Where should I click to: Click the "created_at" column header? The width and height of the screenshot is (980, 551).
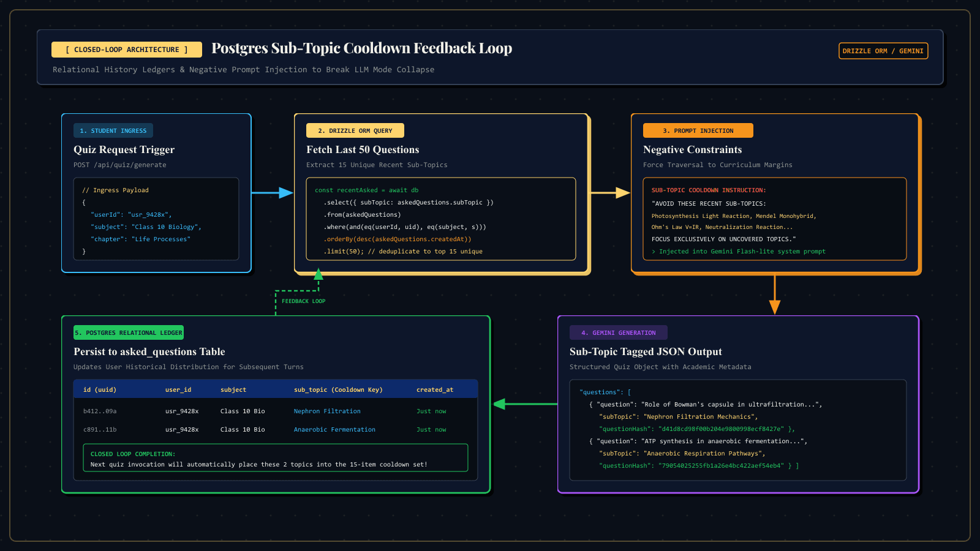click(x=435, y=390)
